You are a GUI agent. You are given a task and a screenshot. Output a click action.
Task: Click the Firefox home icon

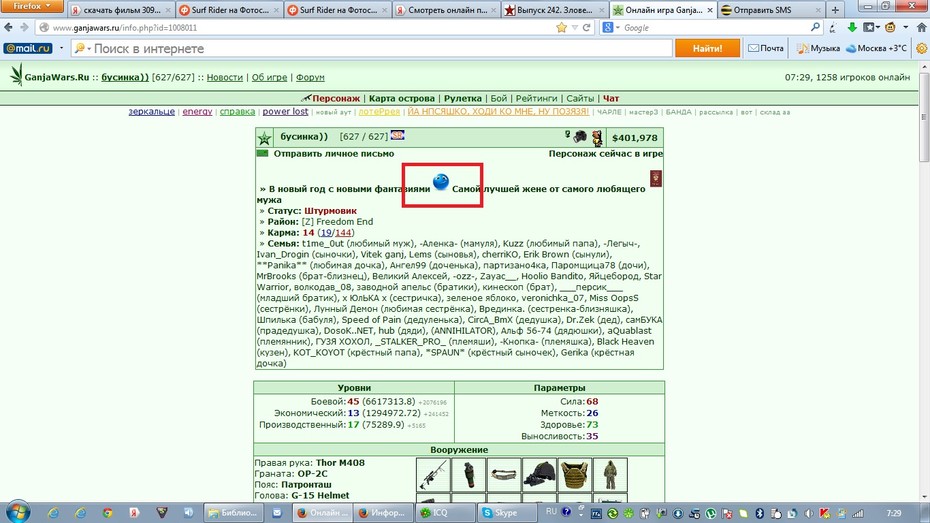point(922,27)
